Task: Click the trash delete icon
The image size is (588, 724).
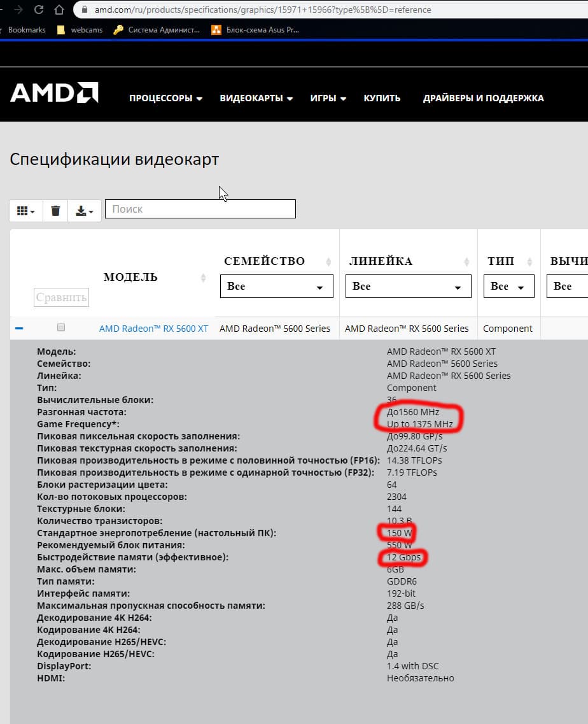Action: point(56,211)
